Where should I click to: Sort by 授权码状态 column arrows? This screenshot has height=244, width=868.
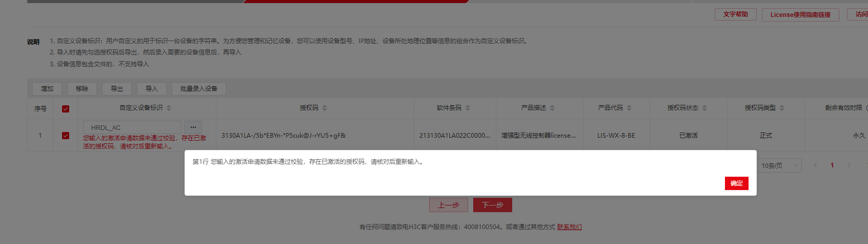pos(704,108)
